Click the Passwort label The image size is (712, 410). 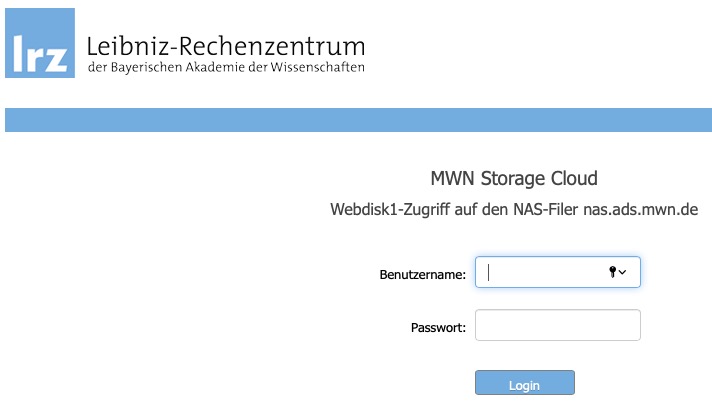pos(438,327)
